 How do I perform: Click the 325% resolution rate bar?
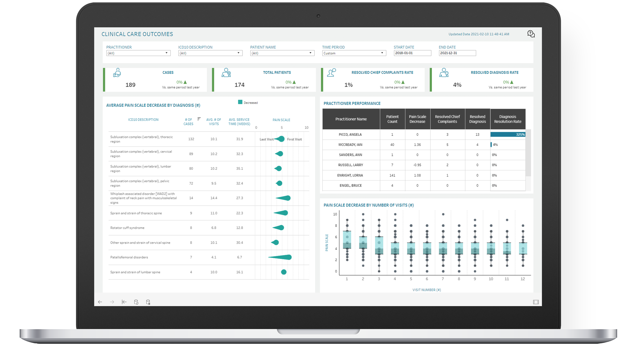pyautogui.click(x=508, y=135)
